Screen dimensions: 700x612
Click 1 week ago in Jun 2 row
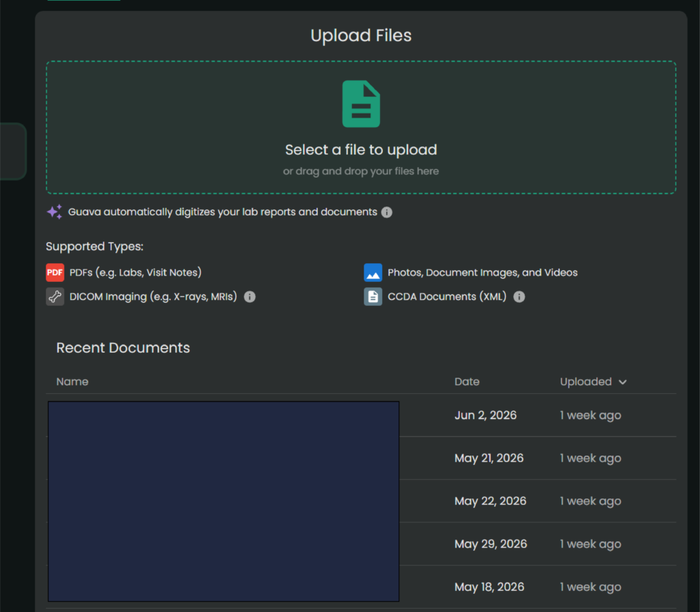(590, 416)
